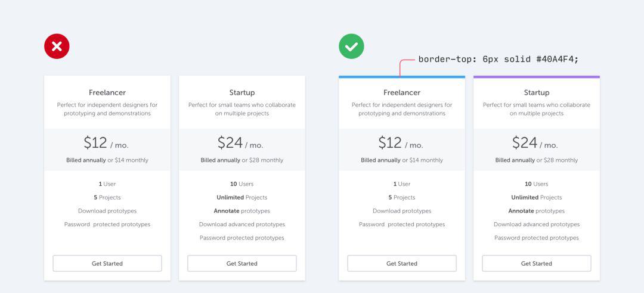The height and width of the screenshot is (293, 644).
Task: Select the border-top CSS code annotation text
Action: (x=498, y=59)
